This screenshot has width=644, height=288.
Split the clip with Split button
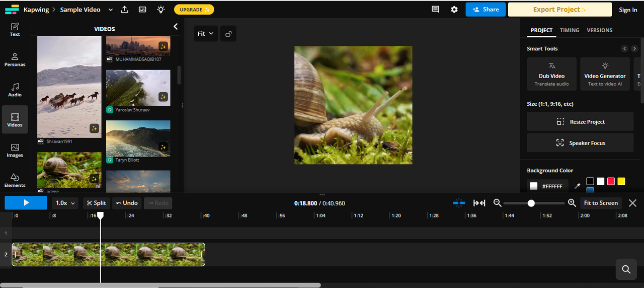click(x=96, y=203)
